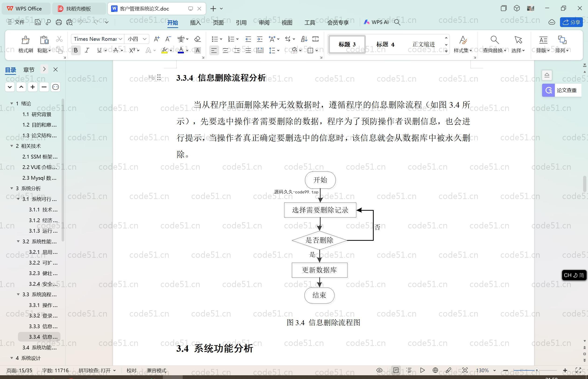588x379 pixels.
Task: Click the Sort icon in paragraph group
Action: coord(304,39)
